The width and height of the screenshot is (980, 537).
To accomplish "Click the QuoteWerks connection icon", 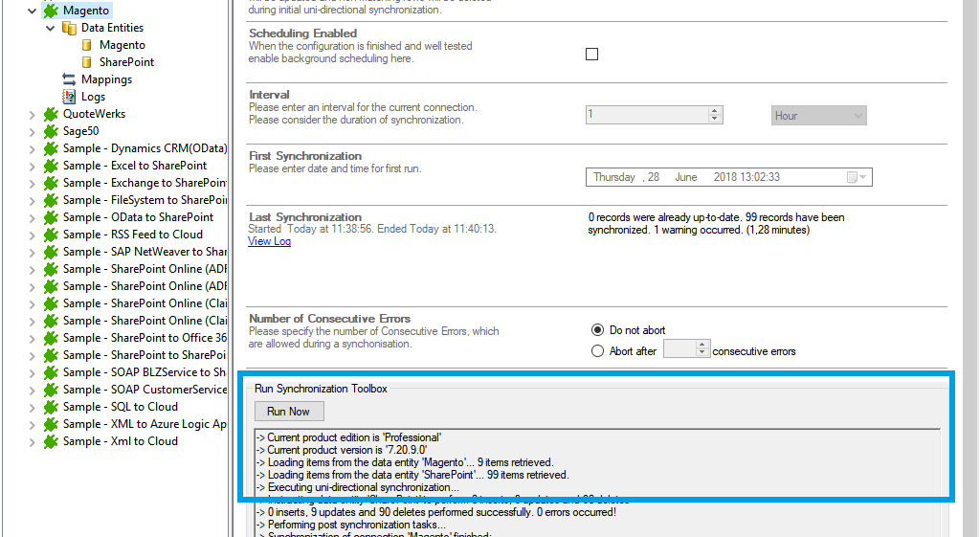I will pos(51,114).
